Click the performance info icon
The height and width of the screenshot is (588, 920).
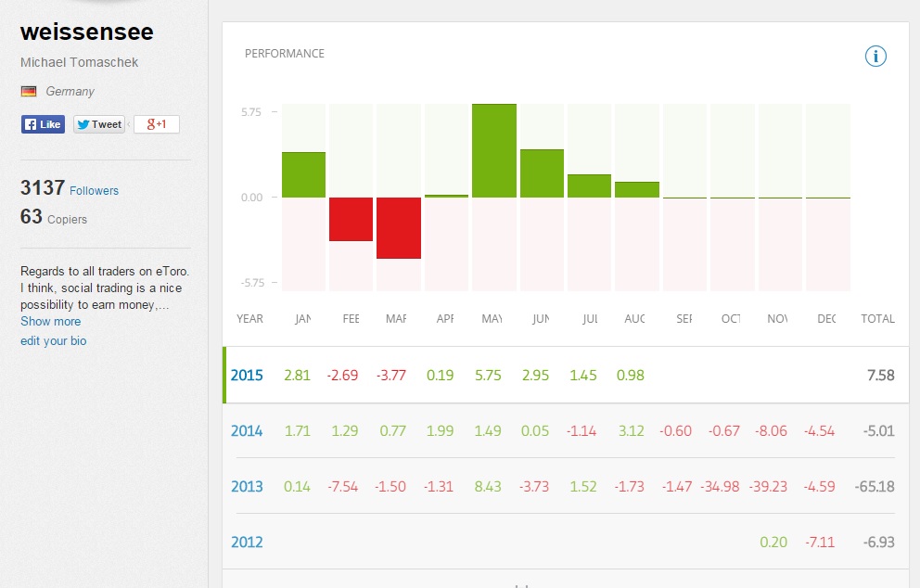coord(875,57)
